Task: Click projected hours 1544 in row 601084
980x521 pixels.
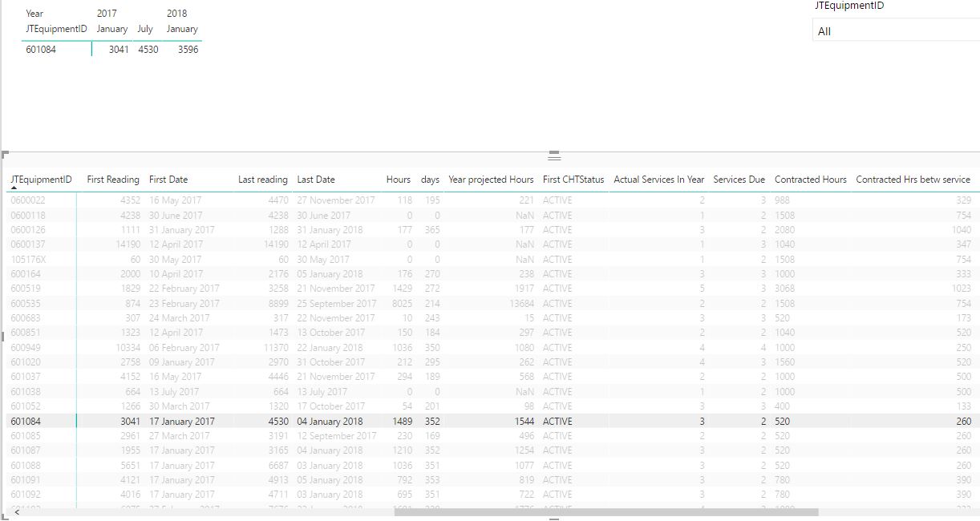Action: tap(523, 421)
